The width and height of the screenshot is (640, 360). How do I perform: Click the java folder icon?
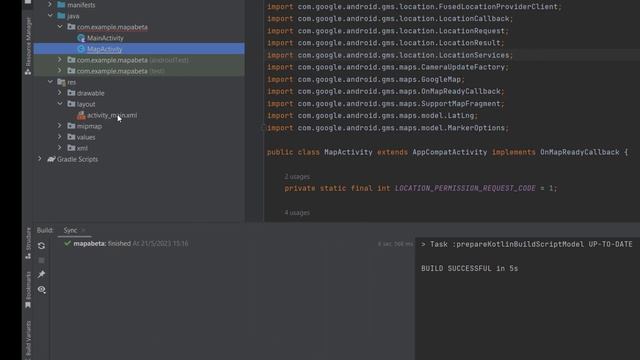[61, 16]
